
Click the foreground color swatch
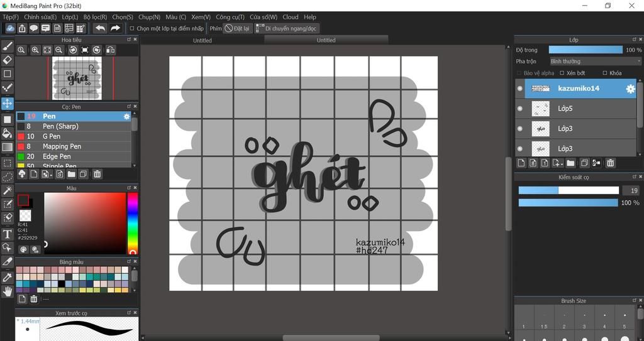pyautogui.click(x=23, y=200)
